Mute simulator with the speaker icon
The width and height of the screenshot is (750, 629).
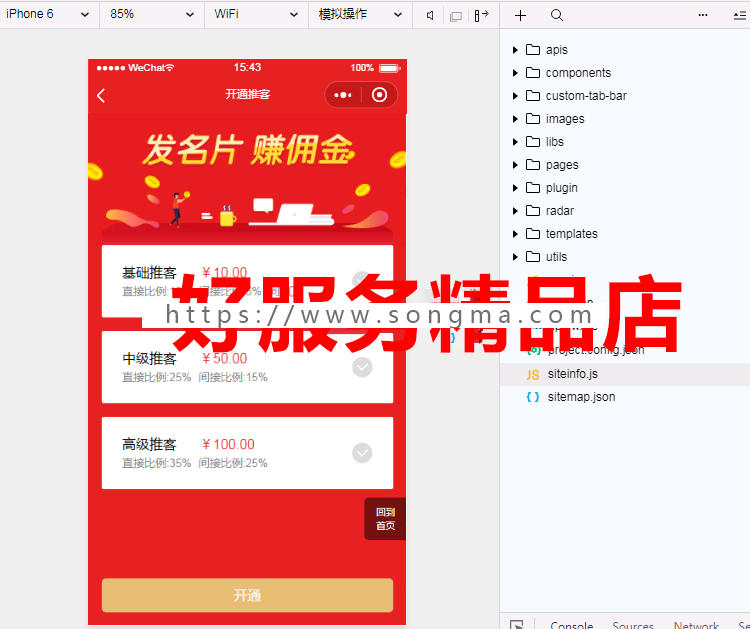[x=430, y=16]
